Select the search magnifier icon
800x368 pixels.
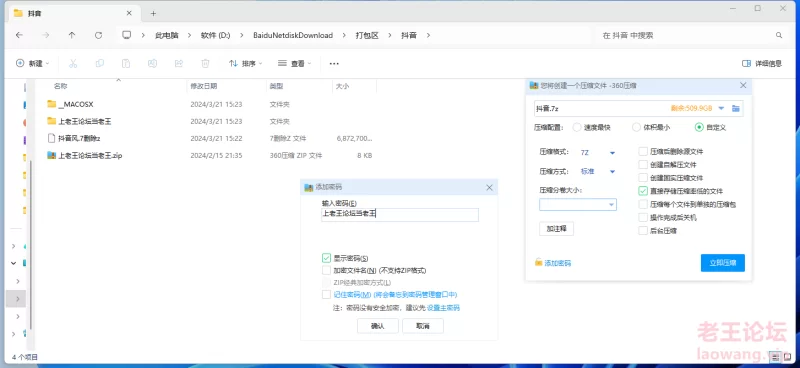click(x=779, y=35)
